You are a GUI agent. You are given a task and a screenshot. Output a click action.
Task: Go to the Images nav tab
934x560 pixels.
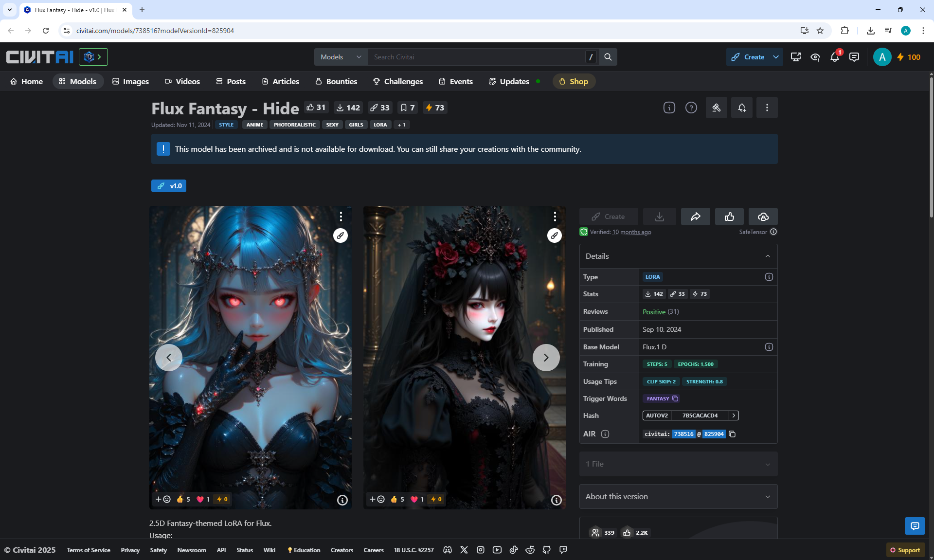[130, 81]
